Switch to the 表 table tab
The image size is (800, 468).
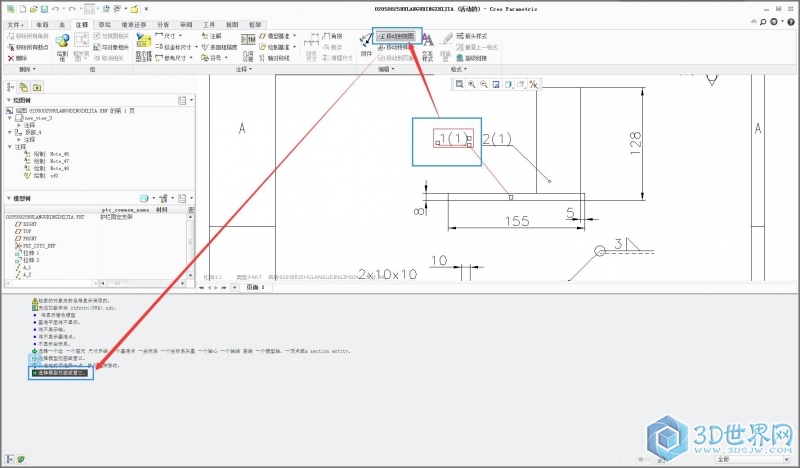pos(62,24)
